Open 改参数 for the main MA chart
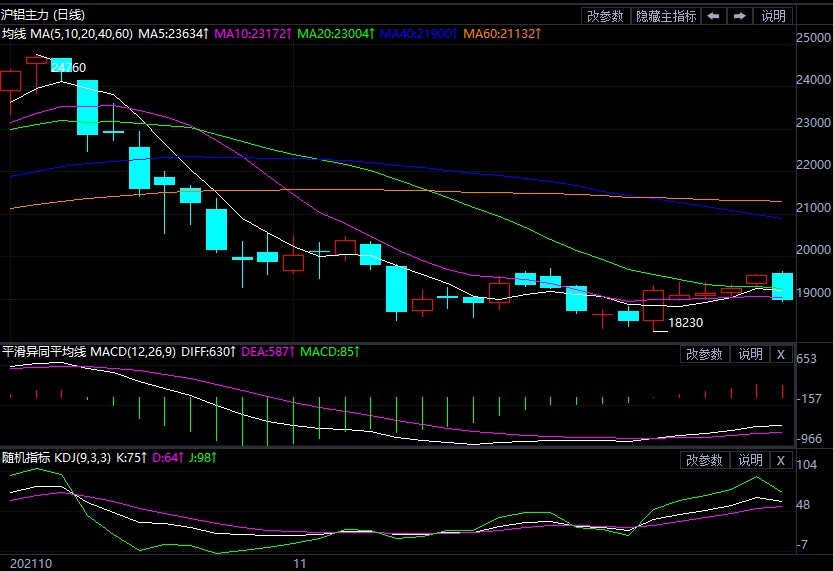The image size is (833, 571). 605,16
